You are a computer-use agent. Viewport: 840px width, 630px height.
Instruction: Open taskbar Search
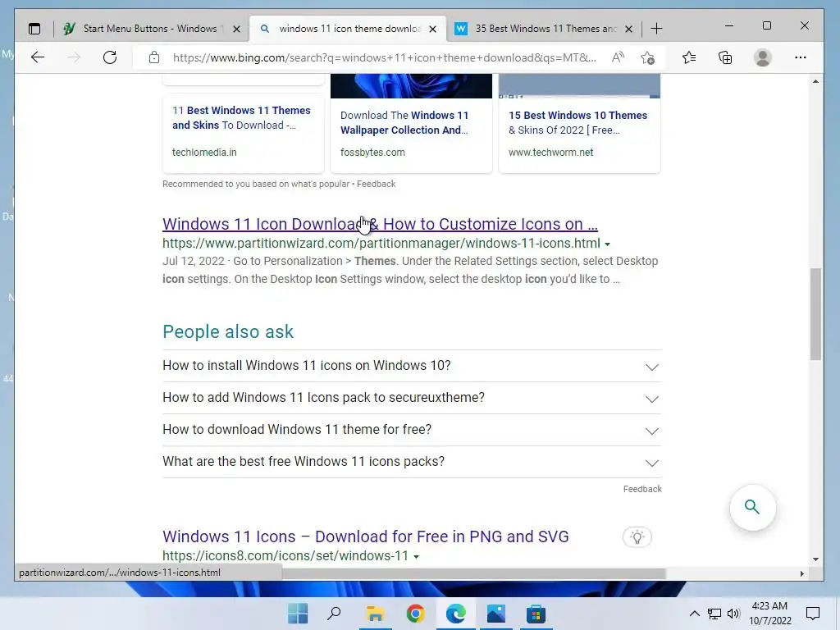[x=335, y=614]
